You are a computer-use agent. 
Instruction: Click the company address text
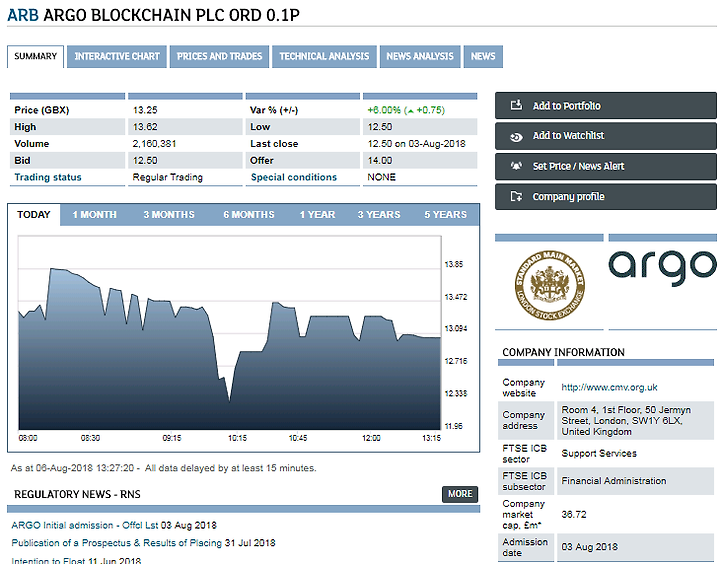coord(626,421)
